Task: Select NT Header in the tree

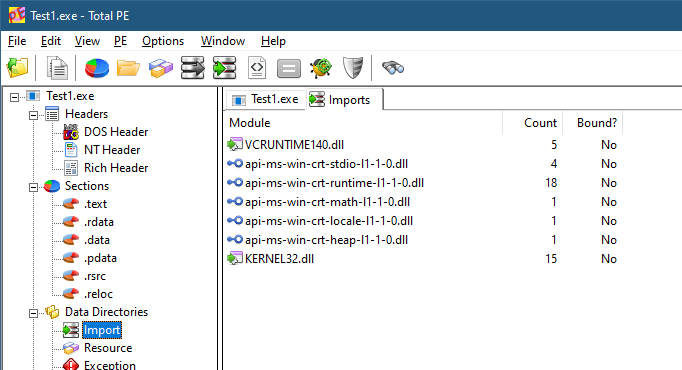Action: pos(112,150)
